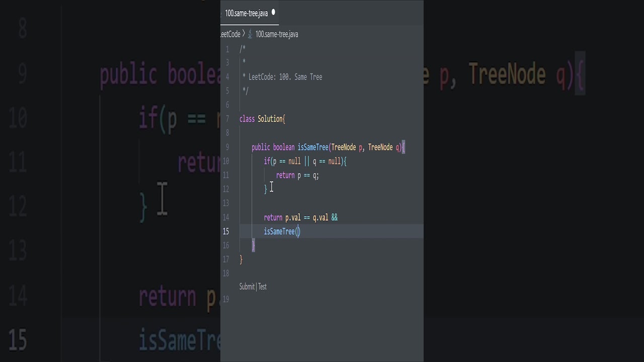Click the 'isSameTree' method name on line 9

click(313, 147)
